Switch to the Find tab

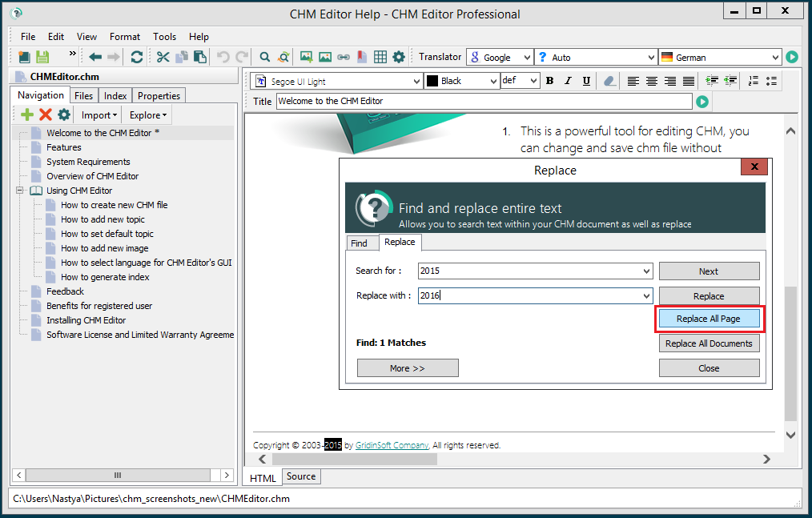[x=362, y=243]
